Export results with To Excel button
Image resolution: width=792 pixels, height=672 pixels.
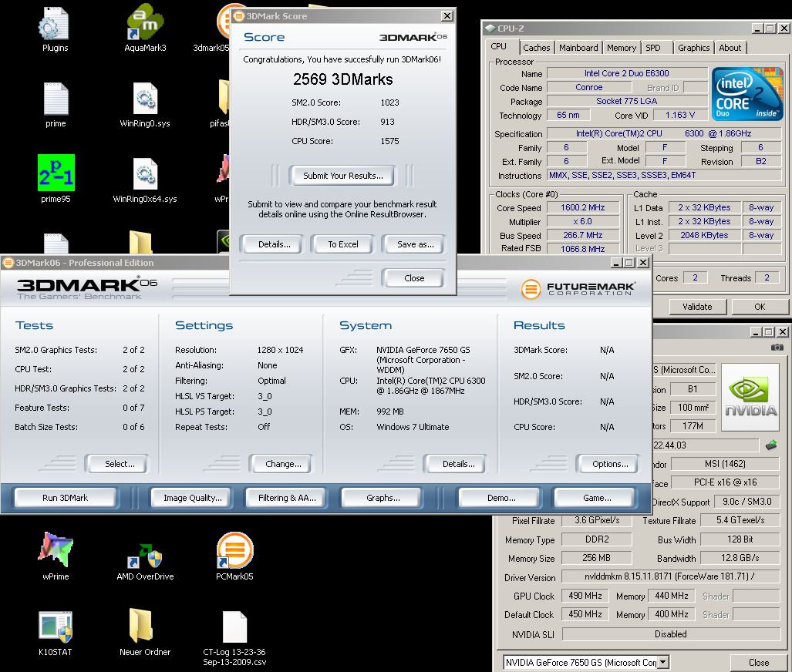(x=343, y=244)
